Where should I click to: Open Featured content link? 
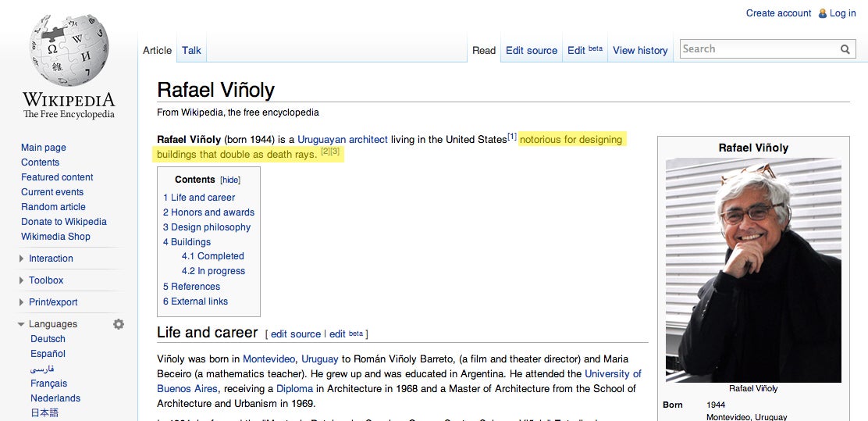(57, 177)
